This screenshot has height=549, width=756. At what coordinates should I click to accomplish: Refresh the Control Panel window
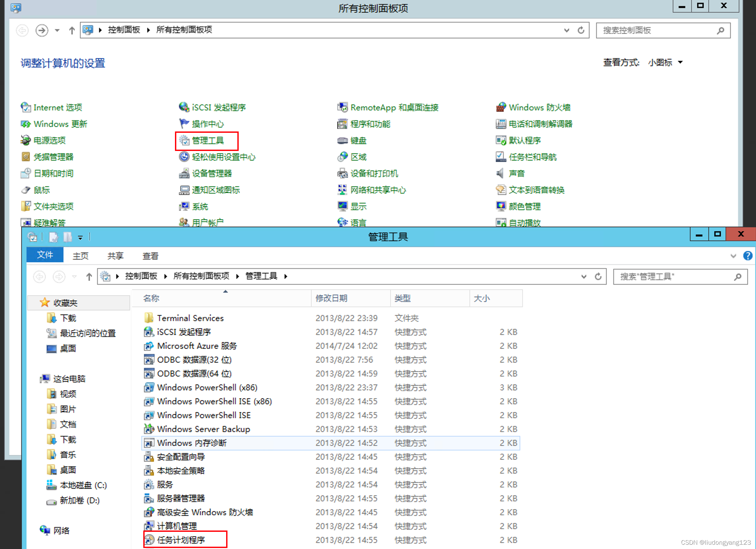[581, 30]
